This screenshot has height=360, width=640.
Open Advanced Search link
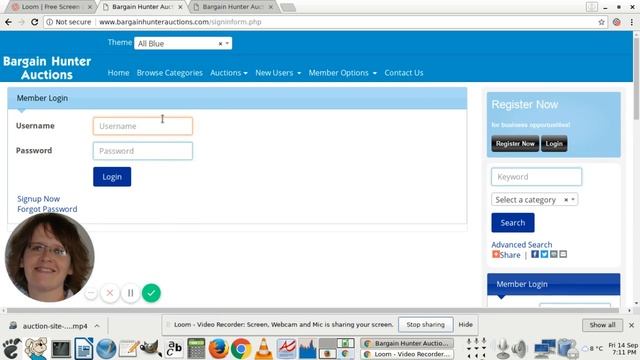(x=522, y=244)
